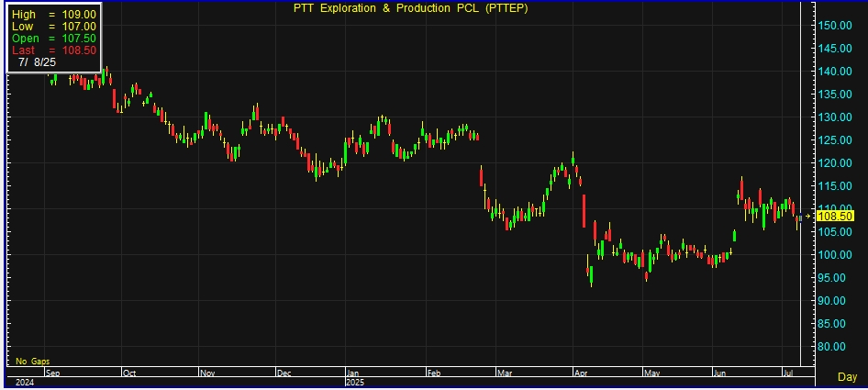Image resolution: width=868 pixels, height=390 pixels.
Task: Click the Jun month label on time axis
Action: 721,373
